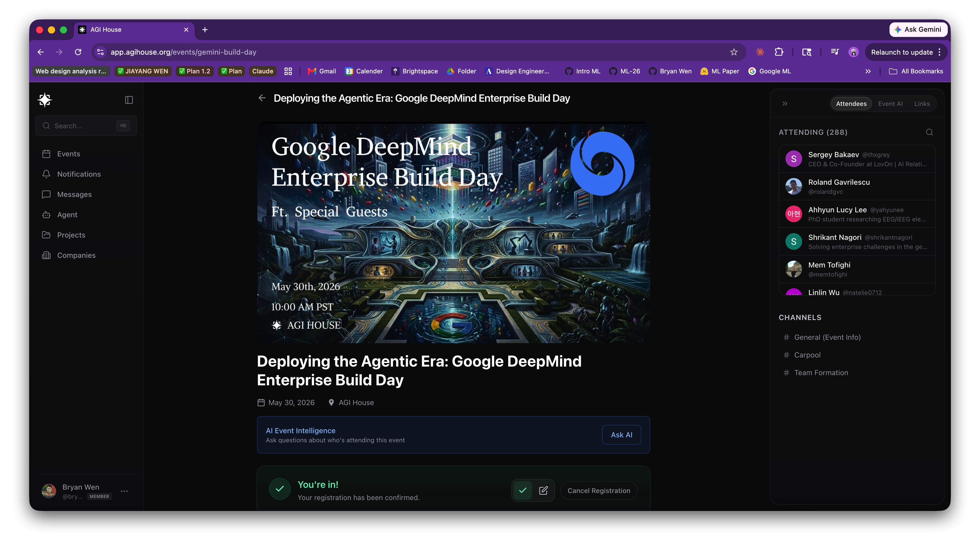Viewport: 980px width, 550px height.
Task: Open Google ML bookmark
Action: (770, 71)
